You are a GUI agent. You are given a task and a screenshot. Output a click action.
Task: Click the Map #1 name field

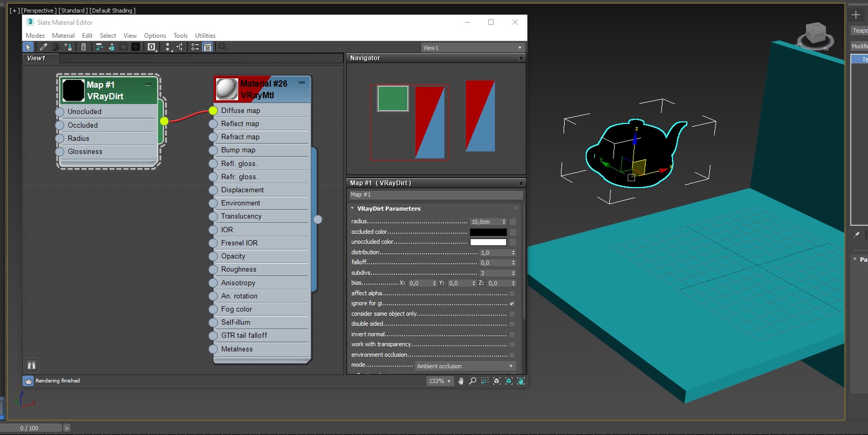[x=435, y=195]
